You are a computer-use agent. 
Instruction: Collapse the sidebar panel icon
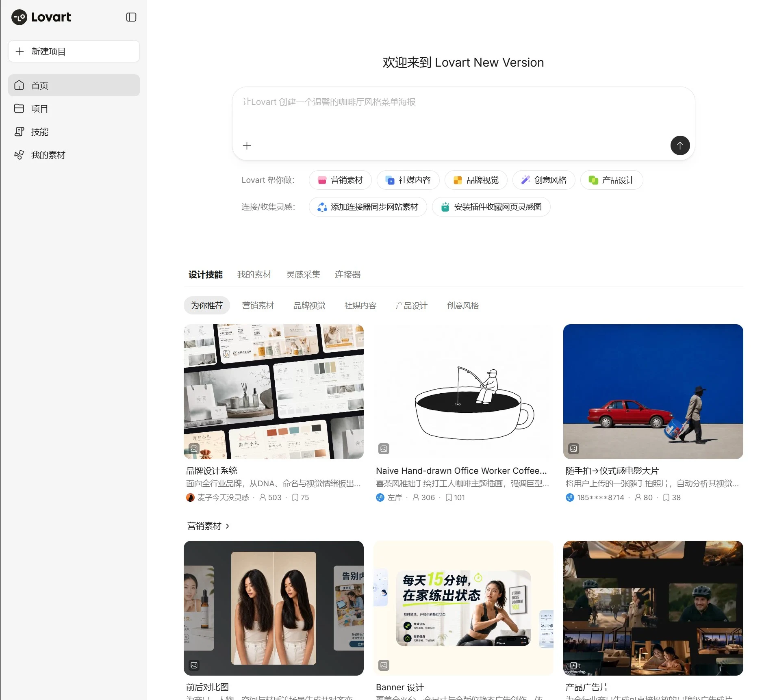coord(131,17)
